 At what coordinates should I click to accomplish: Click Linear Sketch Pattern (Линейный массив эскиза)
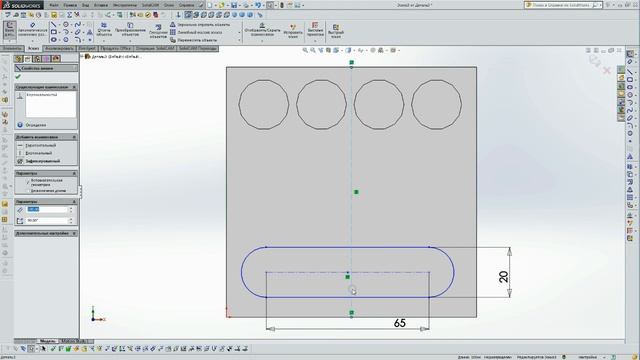pos(196,32)
